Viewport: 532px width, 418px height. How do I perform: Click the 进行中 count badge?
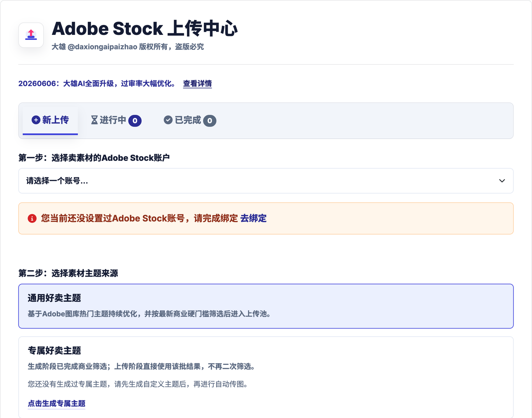point(135,121)
